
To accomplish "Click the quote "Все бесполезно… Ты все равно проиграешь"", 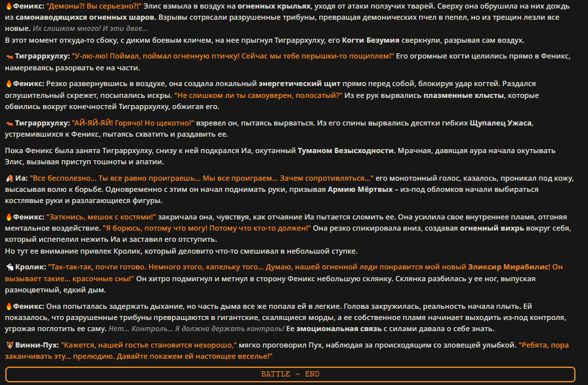I will 115,178.
